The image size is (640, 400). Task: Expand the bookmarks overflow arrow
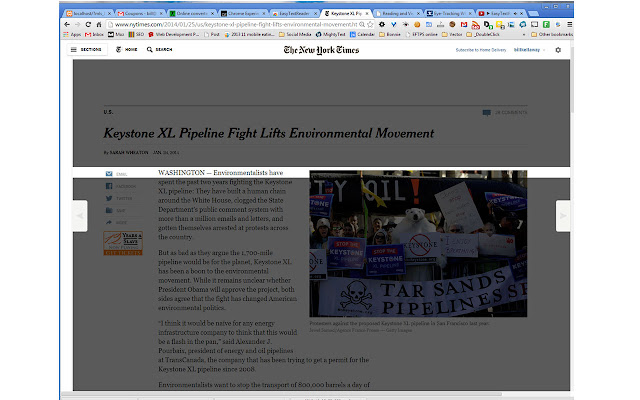tap(524, 35)
